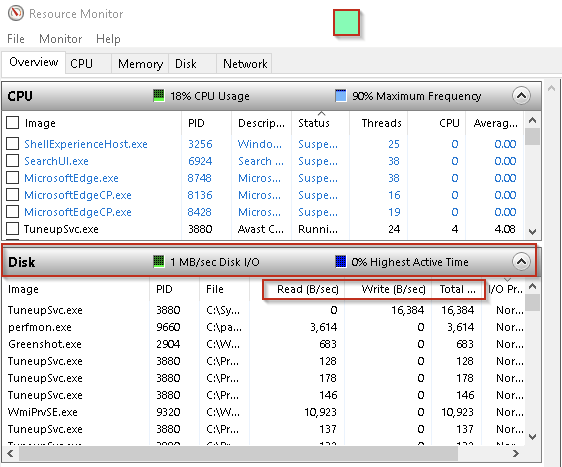562x467 pixels.
Task: Click the 16,384 write value for TuneupSvc.exe
Action: pyautogui.click(x=408, y=310)
